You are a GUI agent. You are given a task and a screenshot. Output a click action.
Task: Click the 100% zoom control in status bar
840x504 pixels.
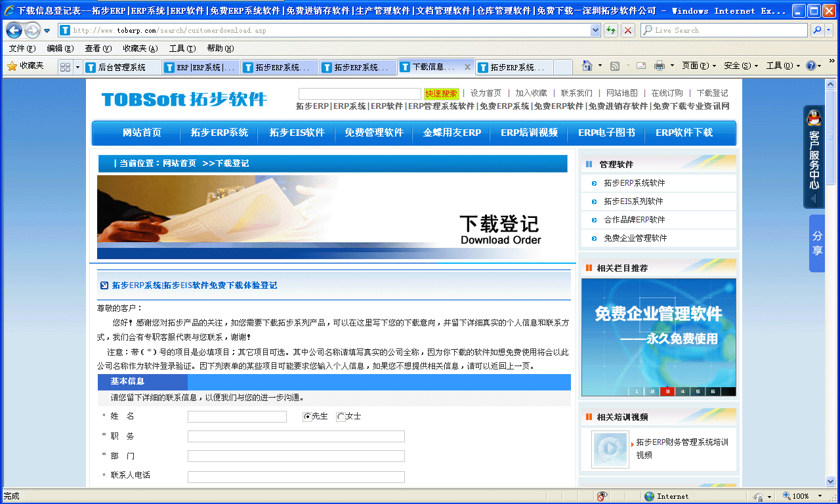coord(799,495)
